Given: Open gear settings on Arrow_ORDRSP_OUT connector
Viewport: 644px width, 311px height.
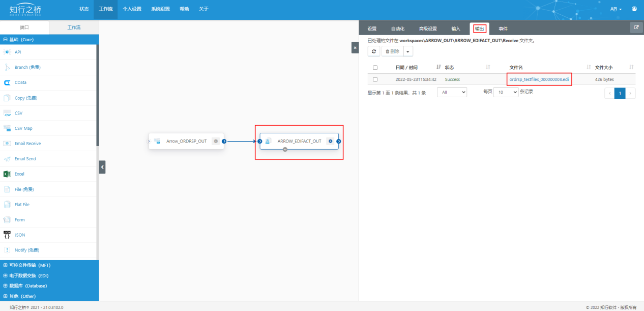Looking at the screenshot, I should [216, 141].
